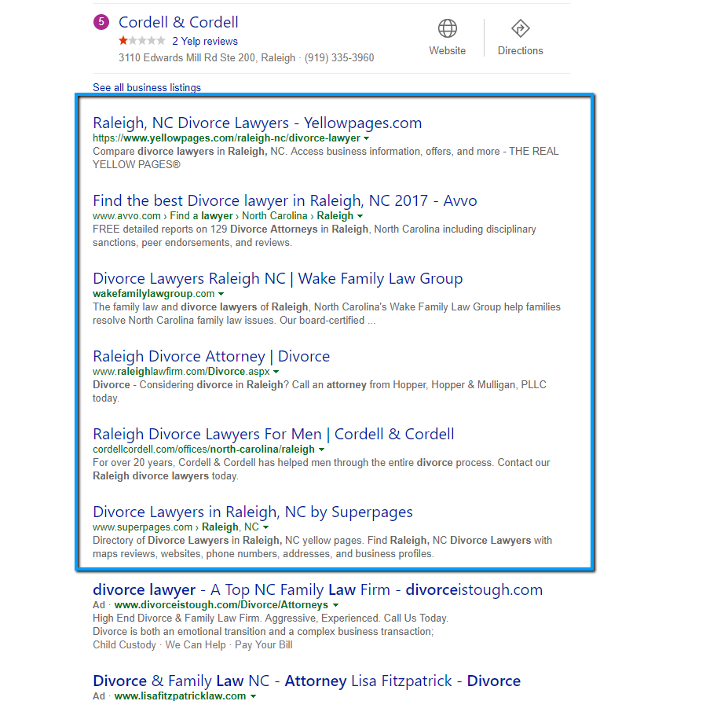Expand the avvo.com breadcrumb dropdown arrow

pyautogui.click(x=360, y=216)
